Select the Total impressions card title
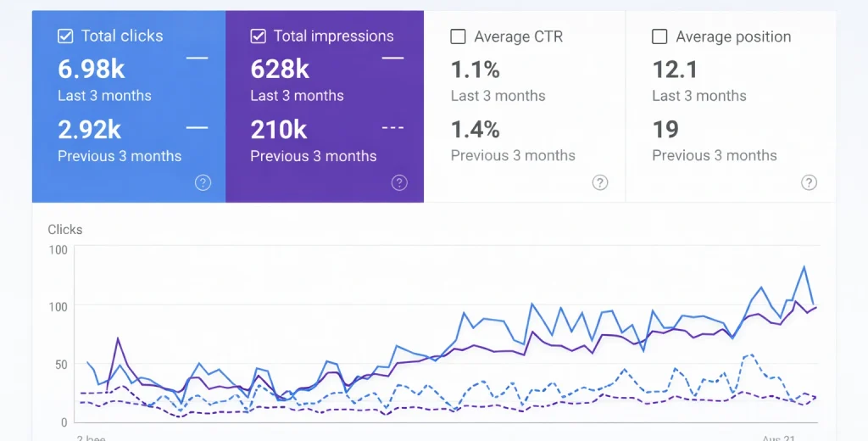This screenshot has height=441, width=868. [333, 36]
